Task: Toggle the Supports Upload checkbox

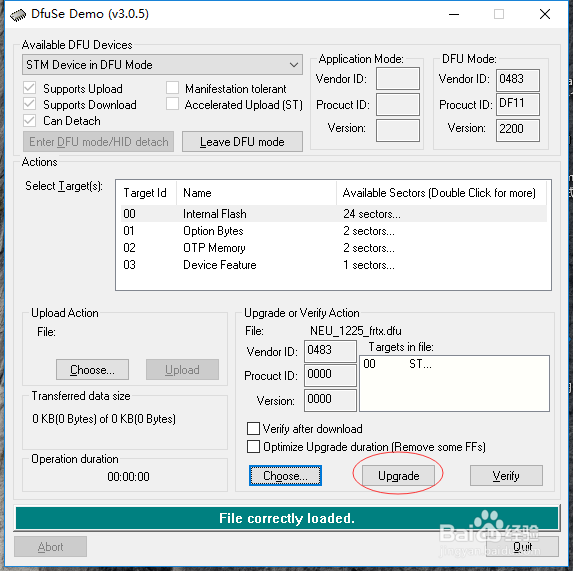Action: click(29, 88)
